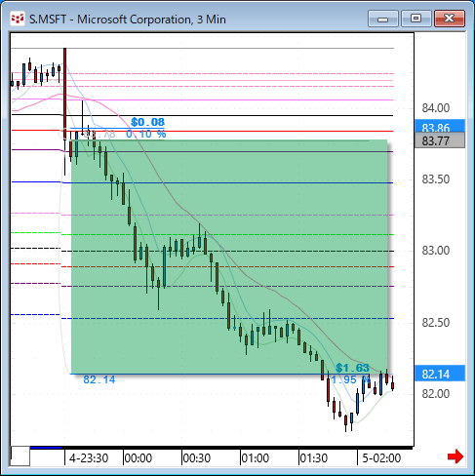Screen dimensions: 475x476
Task: Click the 4-23:30 time axis label
Action: pos(89,458)
